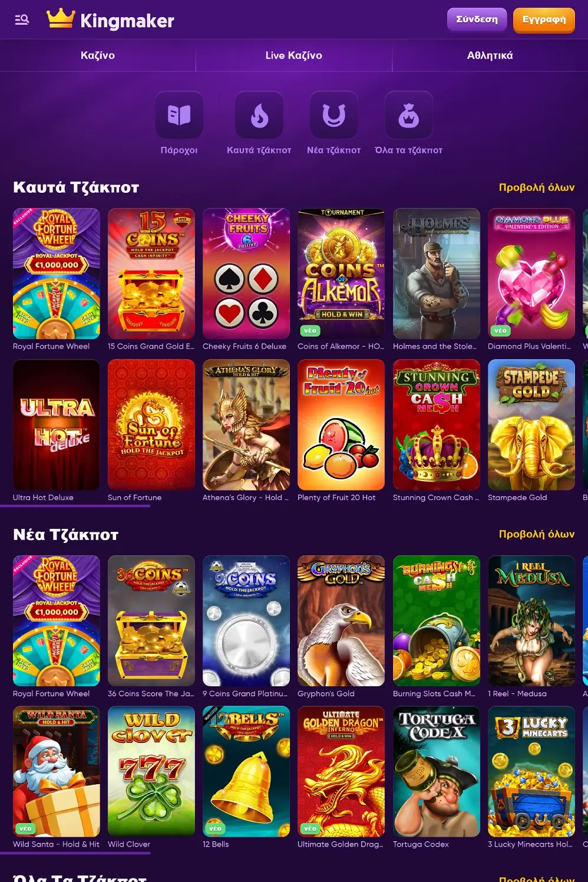The height and width of the screenshot is (882, 588).
Task: Open Cheeky Fruits 6 Deluxe game
Action: coord(246,274)
